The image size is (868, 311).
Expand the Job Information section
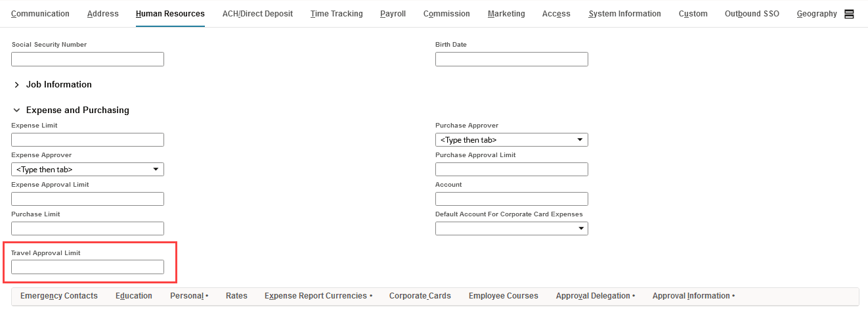click(17, 85)
